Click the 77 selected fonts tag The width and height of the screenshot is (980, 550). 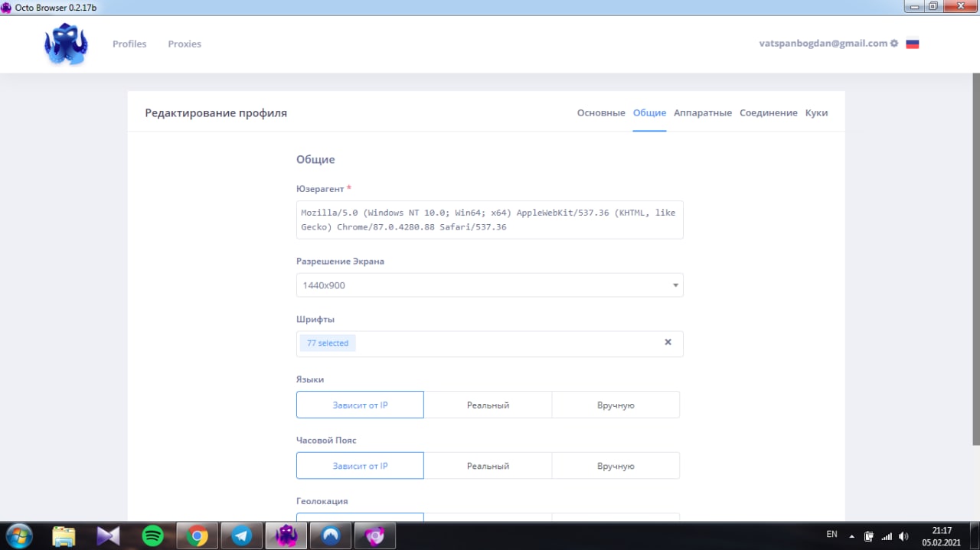click(x=328, y=343)
